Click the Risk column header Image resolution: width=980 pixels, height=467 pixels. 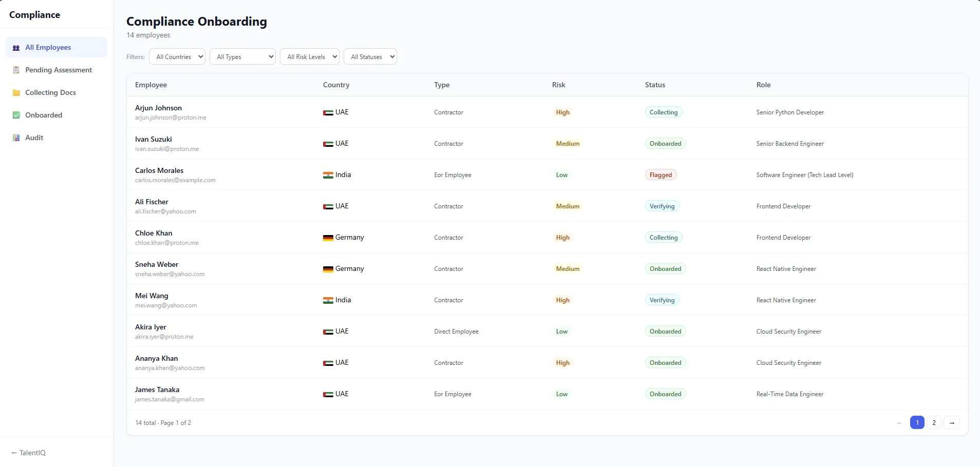pos(559,85)
